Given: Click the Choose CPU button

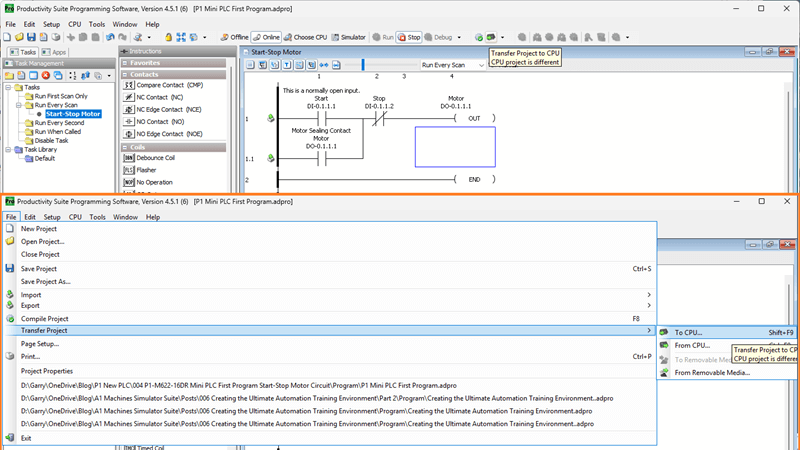Looking at the screenshot, I should pyautogui.click(x=305, y=37).
